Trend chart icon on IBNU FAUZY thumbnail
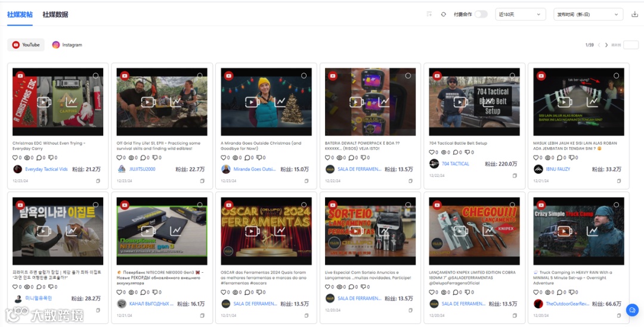Screen dimensions: 644x327 click(593, 102)
